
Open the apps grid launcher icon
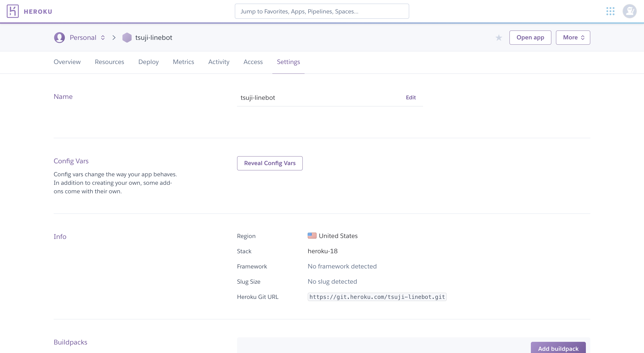[610, 11]
